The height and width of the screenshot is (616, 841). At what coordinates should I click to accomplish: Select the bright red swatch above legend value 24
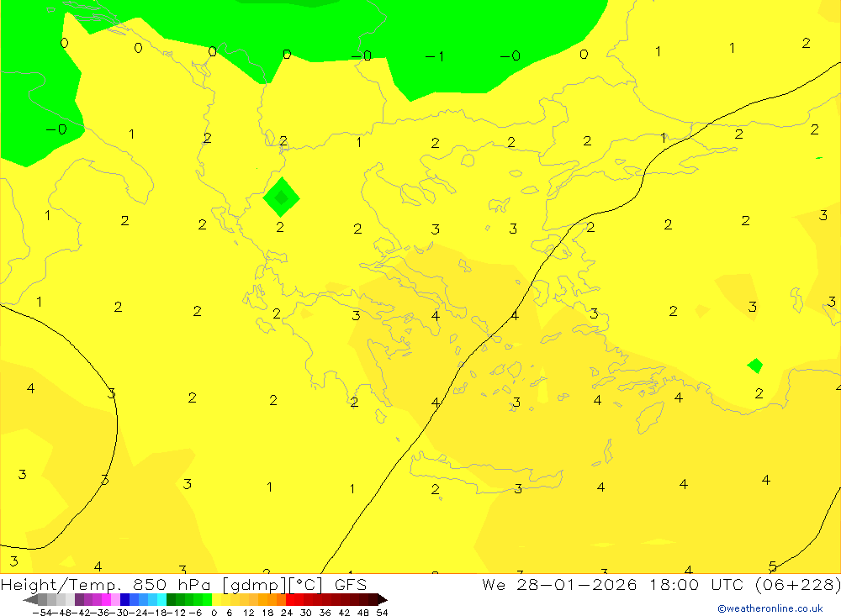[x=290, y=600]
